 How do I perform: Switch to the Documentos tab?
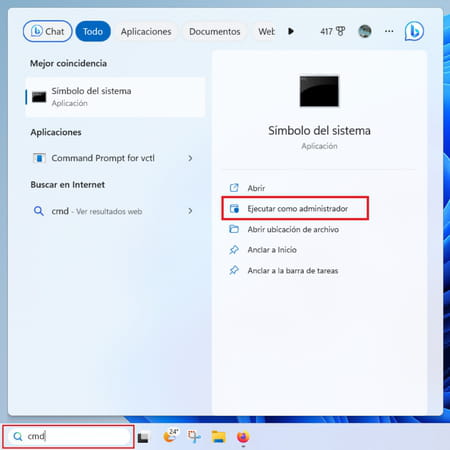(x=215, y=32)
